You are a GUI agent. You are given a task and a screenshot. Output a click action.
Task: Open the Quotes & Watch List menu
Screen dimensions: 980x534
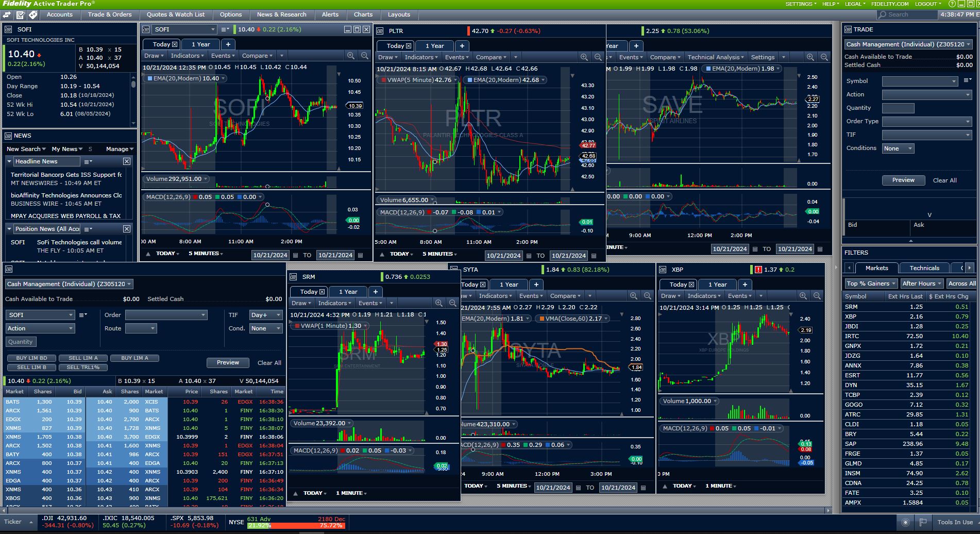tap(176, 14)
